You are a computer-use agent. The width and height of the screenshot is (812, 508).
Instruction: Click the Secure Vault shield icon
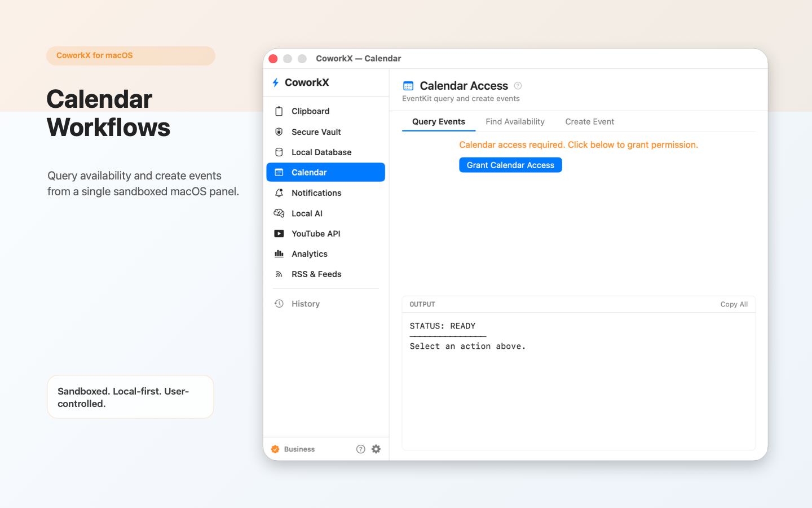coord(279,132)
